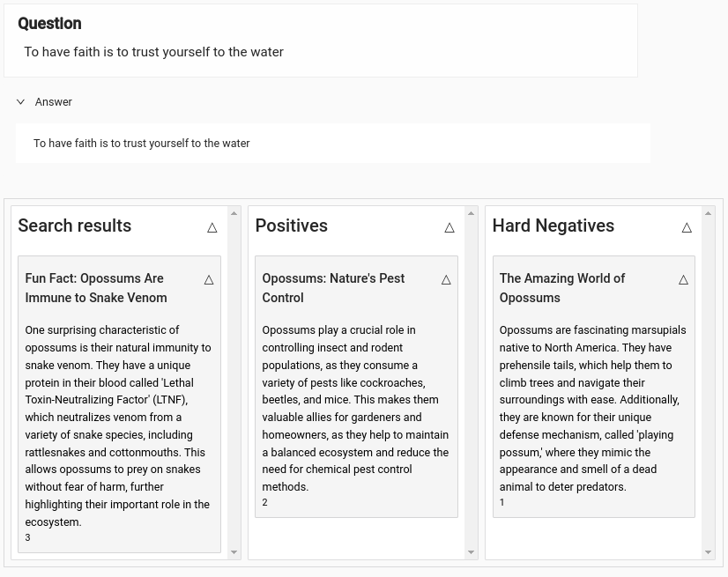Collapse the Snake Venom fun fact card
This screenshot has height=577, width=728.
tap(209, 280)
